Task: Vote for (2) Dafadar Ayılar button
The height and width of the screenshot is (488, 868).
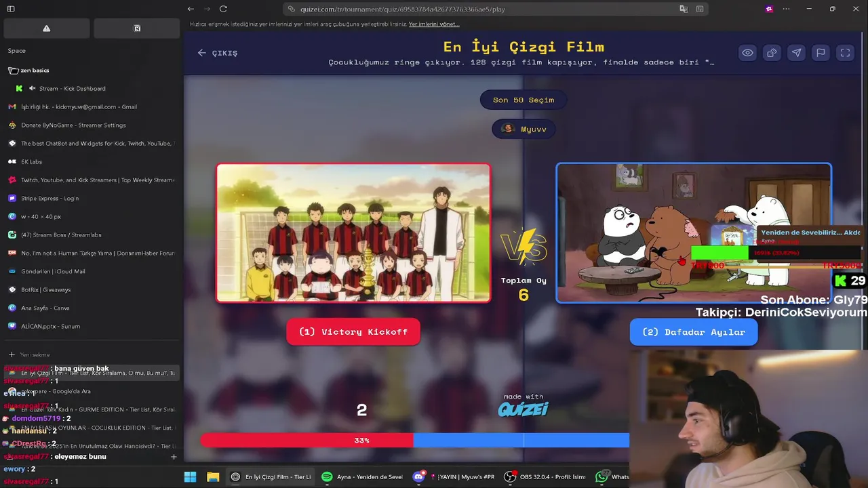Action: tap(694, 332)
